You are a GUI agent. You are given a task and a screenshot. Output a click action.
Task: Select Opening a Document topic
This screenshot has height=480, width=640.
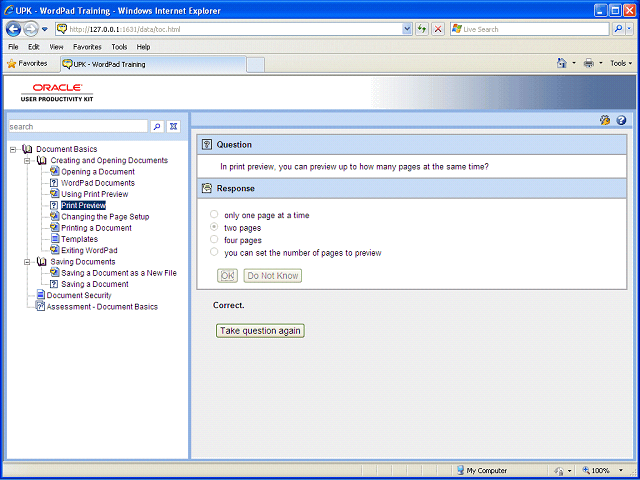98,172
